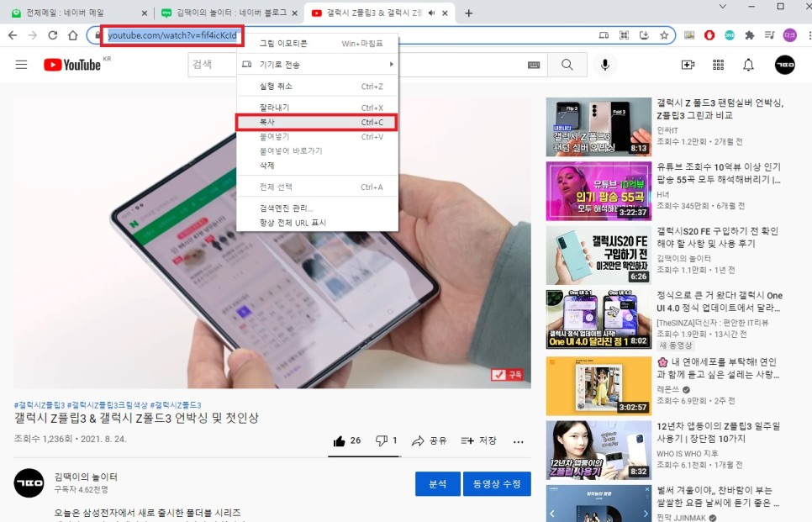Image resolution: width=812 pixels, height=522 pixels.
Task: Click the main video player
Action: 272,243
